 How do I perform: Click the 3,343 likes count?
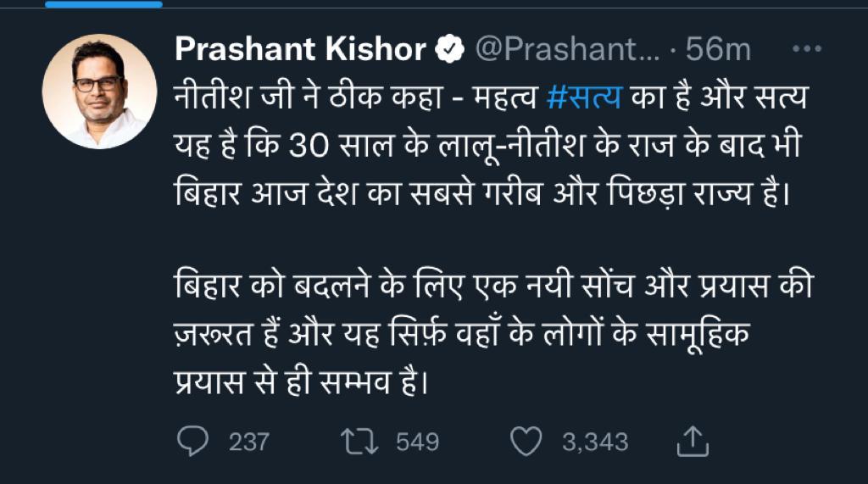(x=595, y=442)
